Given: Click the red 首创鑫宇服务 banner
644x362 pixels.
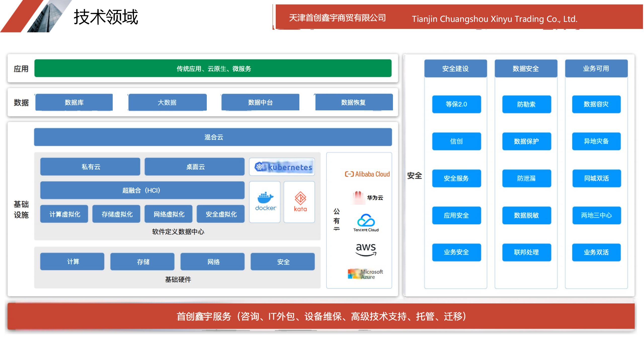Looking at the screenshot, I should tap(321, 316).
